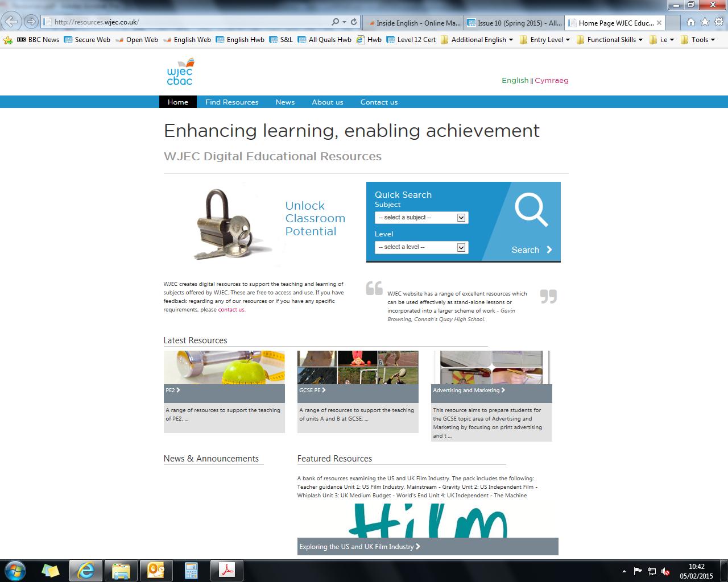Click the network tray icon
This screenshot has height=582, width=728.
[652, 571]
